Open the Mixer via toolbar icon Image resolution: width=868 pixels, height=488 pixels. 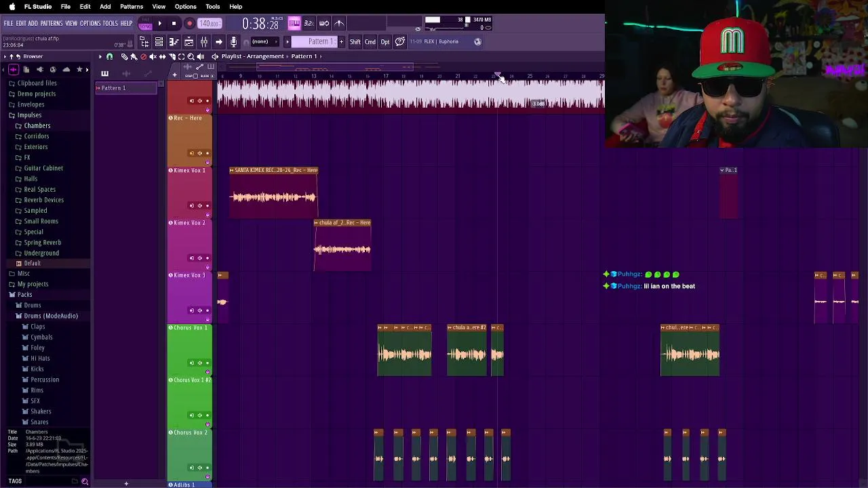203,42
